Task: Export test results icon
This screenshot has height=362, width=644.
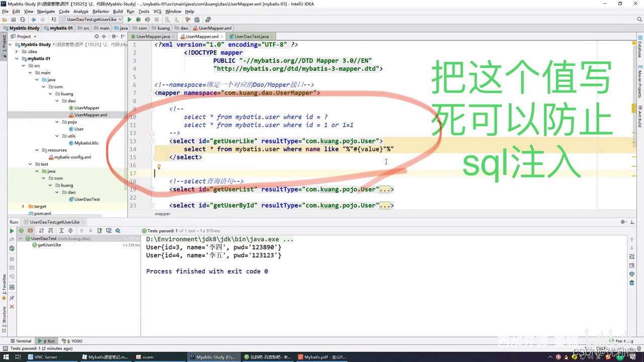Action: pyautogui.click(x=100, y=231)
